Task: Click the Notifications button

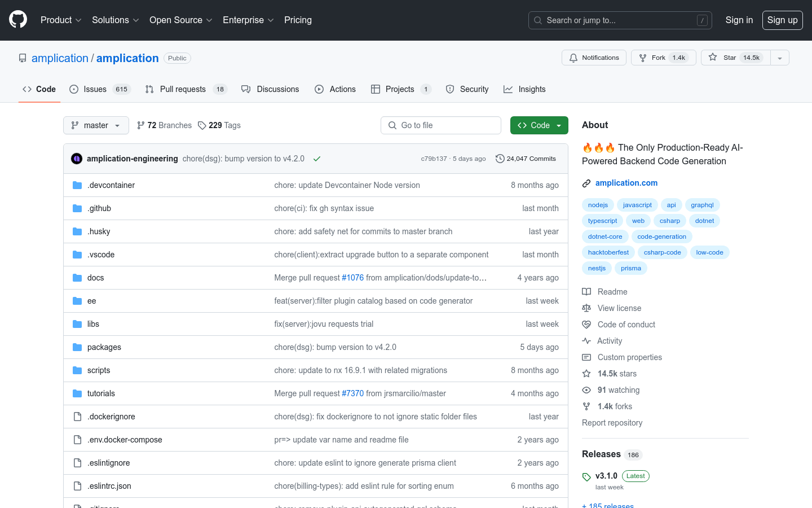Action: click(594, 58)
